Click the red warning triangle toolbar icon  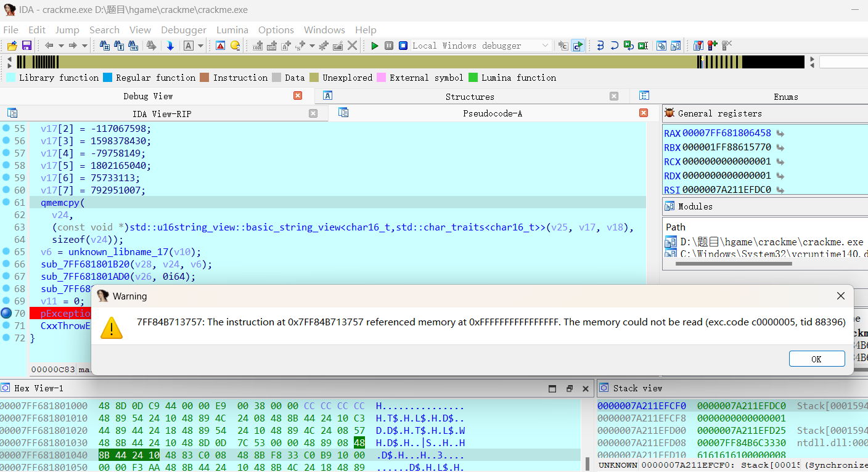(x=220, y=46)
